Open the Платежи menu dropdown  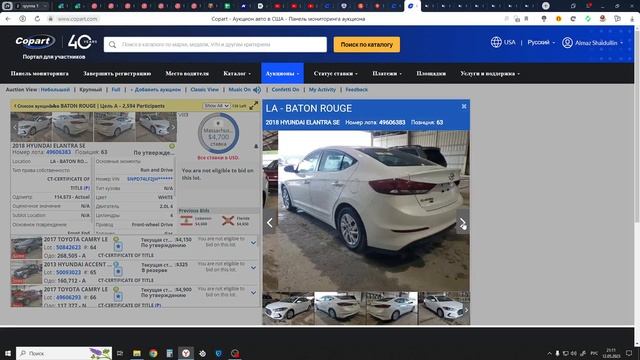(387, 73)
